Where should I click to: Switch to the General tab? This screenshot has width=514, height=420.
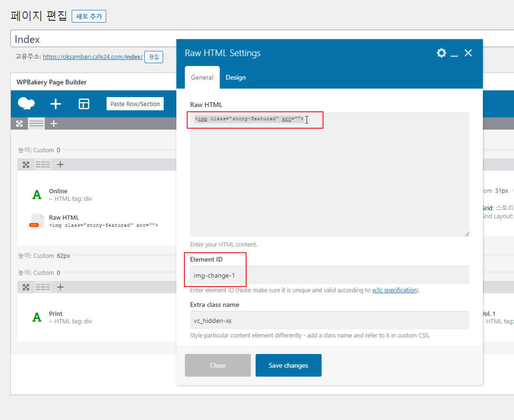pos(202,77)
